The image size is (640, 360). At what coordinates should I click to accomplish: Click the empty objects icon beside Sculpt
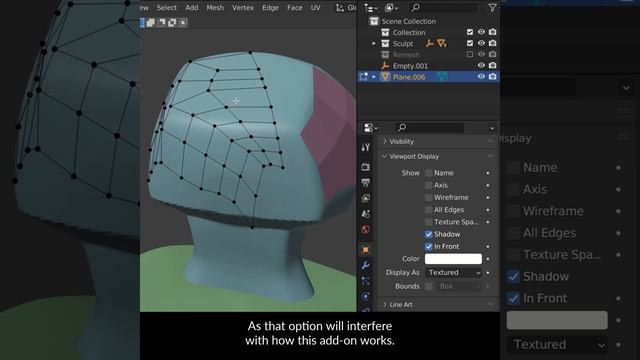[429, 43]
